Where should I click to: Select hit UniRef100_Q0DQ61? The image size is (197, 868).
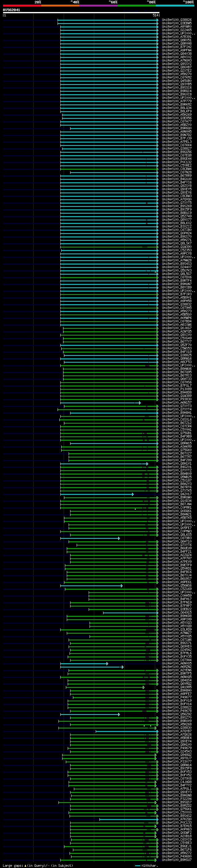click(x=176, y=511)
